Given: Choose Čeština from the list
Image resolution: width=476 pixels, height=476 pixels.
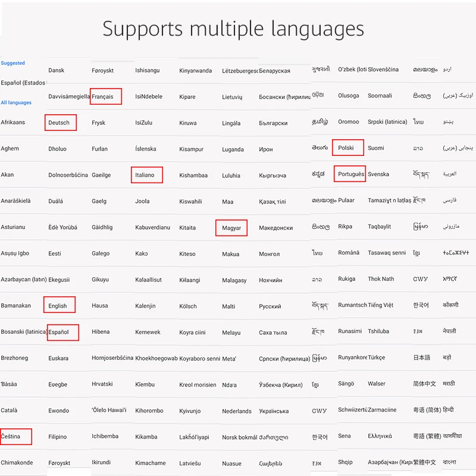Looking at the screenshot, I should tap(10, 436).
